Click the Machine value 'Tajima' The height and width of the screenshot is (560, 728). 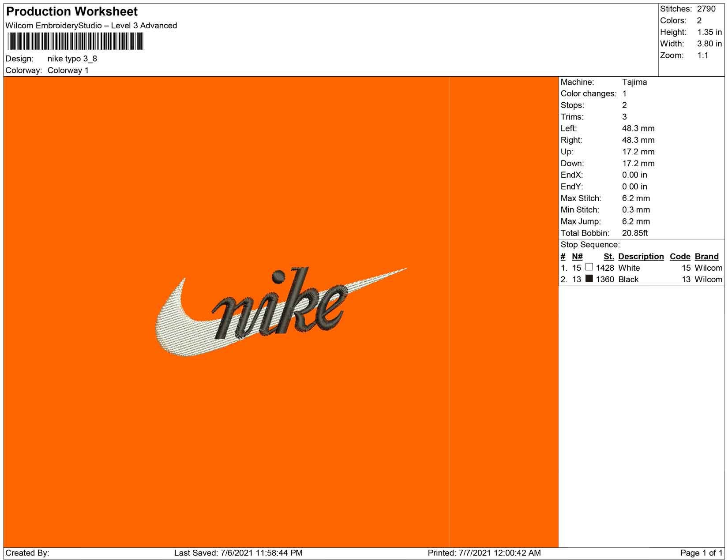(x=634, y=82)
